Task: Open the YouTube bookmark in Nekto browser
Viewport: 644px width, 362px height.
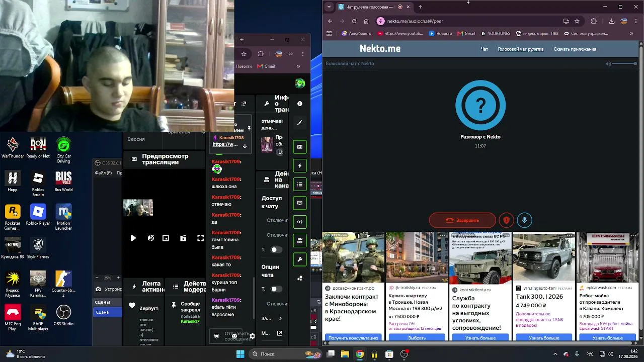Action: [400, 34]
